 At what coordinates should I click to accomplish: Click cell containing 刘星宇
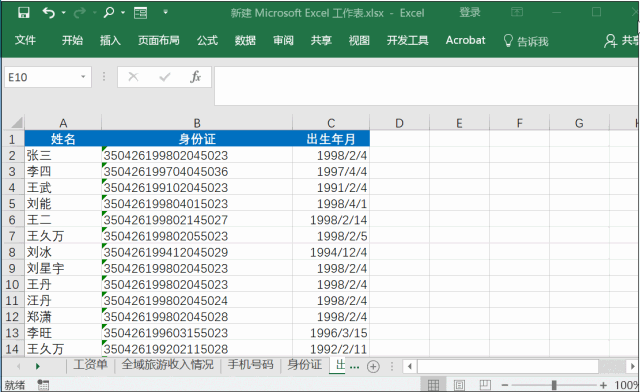point(63,268)
